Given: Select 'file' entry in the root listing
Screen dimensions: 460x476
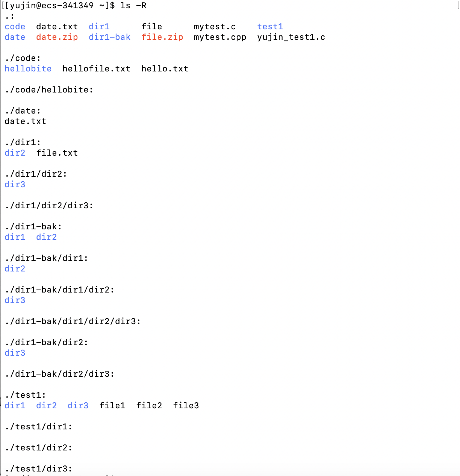Looking at the screenshot, I should coord(152,27).
